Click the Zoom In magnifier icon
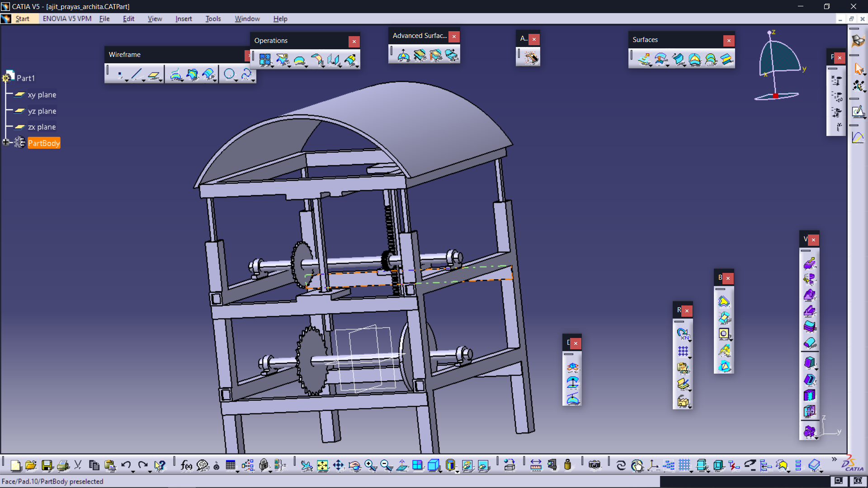The image size is (868, 488). pos(371,465)
